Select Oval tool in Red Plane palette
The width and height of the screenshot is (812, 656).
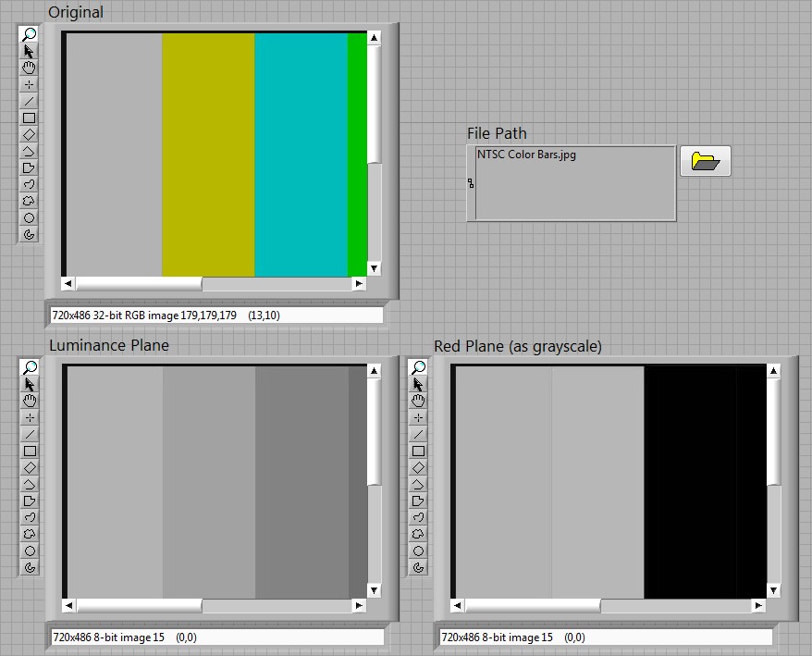418,551
